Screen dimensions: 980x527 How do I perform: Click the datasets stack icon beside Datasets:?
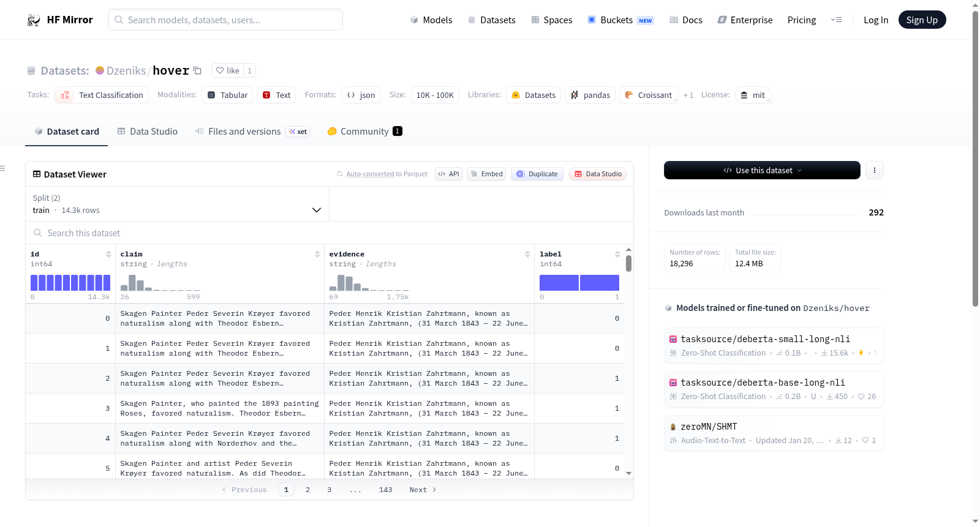[x=31, y=70]
